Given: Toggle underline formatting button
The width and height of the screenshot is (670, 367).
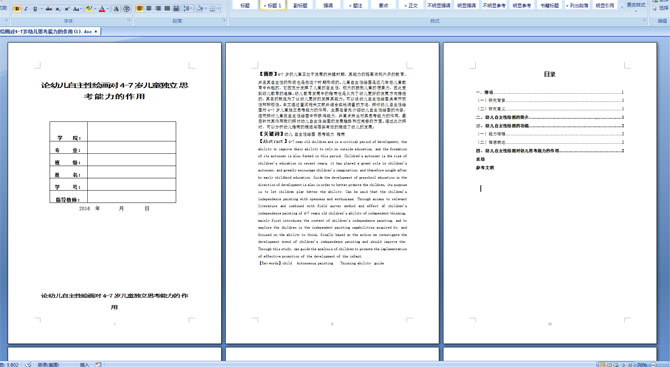Looking at the screenshot, I should click(35, 9).
